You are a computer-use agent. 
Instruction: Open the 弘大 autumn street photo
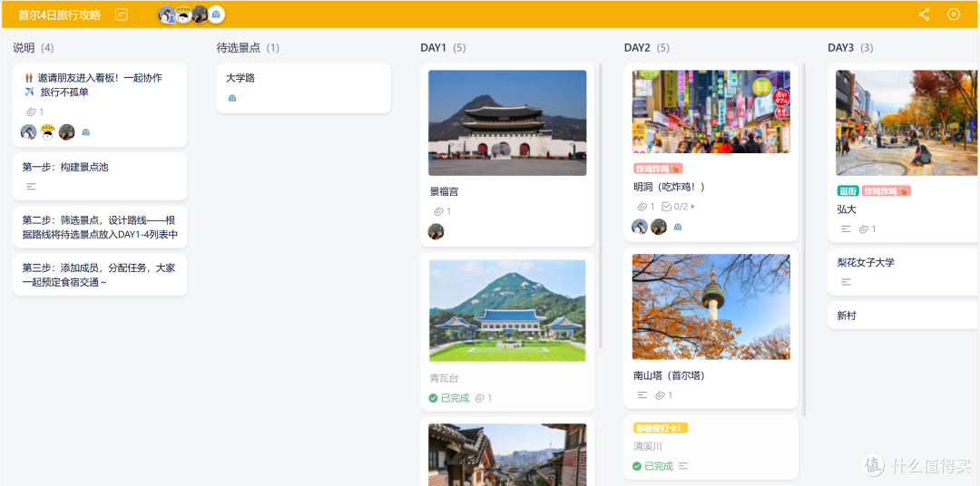point(907,123)
